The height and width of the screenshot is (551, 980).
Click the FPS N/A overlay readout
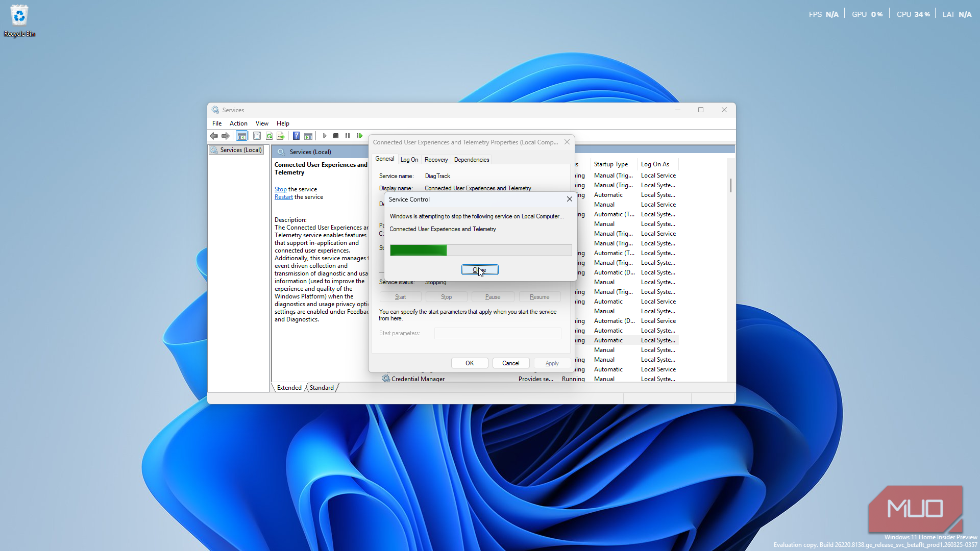(823, 14)
